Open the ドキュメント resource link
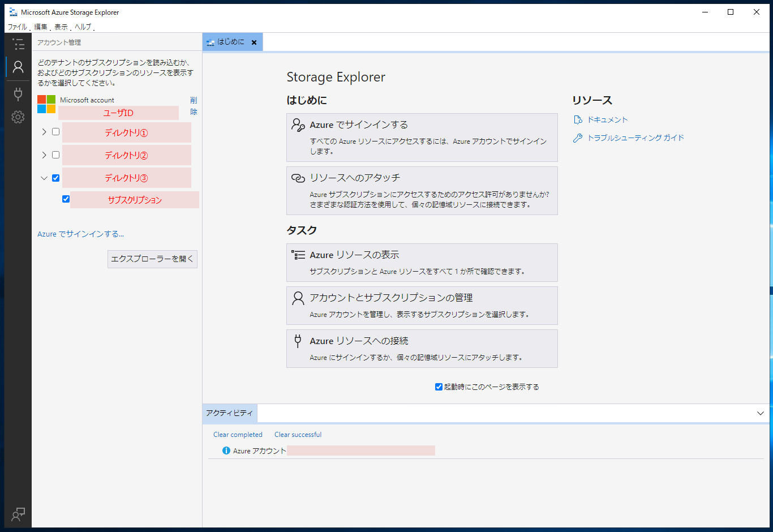This screenshot has height=532, width=773. (607, 119)
